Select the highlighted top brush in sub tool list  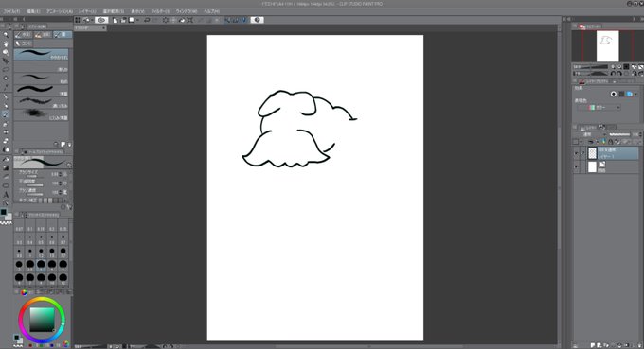pyautogui.click(x=41, y=55)
